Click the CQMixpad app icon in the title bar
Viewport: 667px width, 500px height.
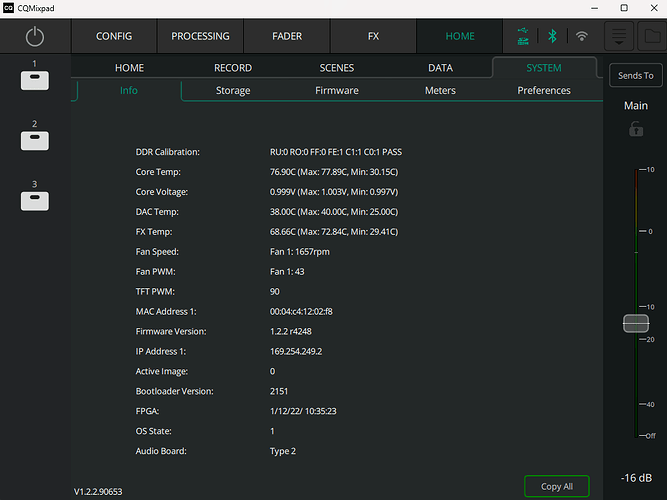9,8
